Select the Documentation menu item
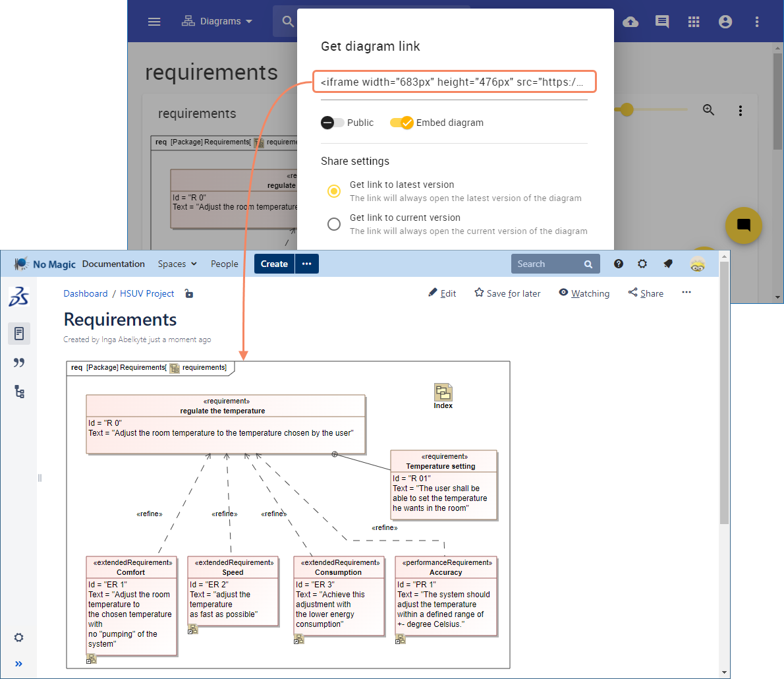 pos(113,264)
